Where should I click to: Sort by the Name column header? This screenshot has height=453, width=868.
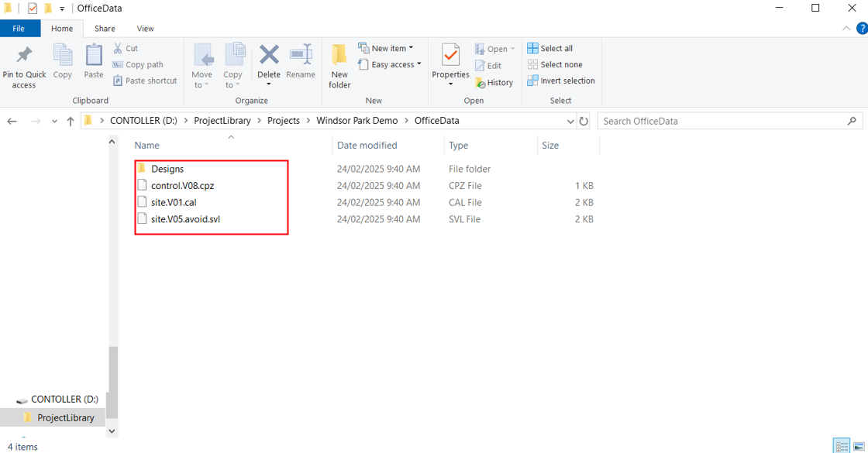tap(232, 146)
